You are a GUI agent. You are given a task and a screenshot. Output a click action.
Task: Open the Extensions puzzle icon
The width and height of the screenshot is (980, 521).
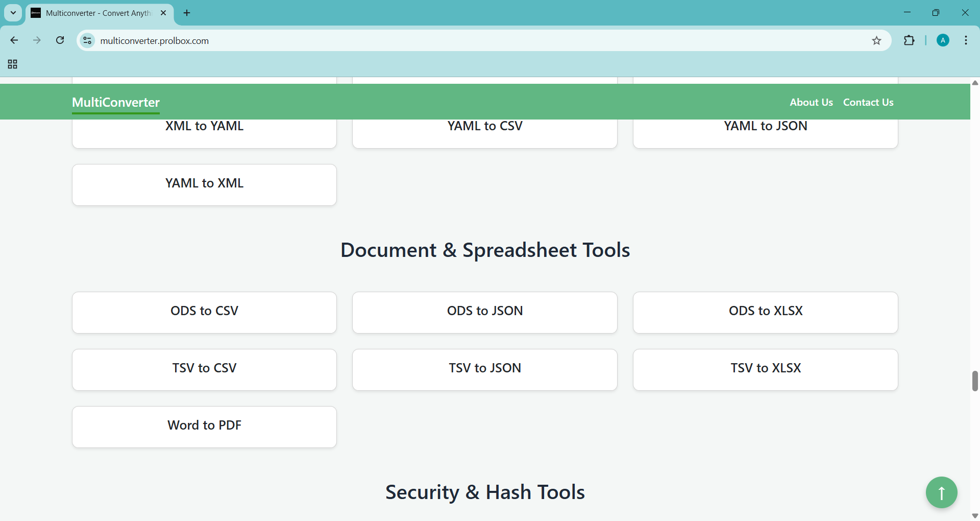[909, 41]
